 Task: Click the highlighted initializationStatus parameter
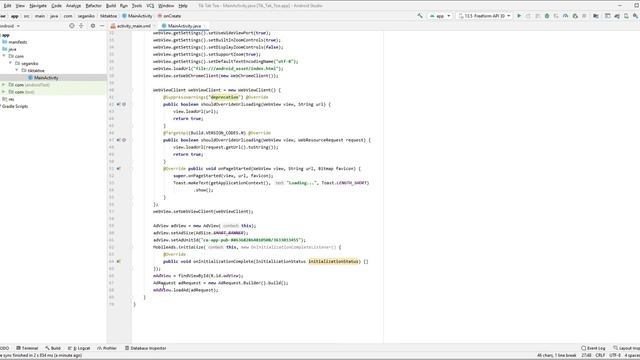pyautogui.click(x=333, y=261)
